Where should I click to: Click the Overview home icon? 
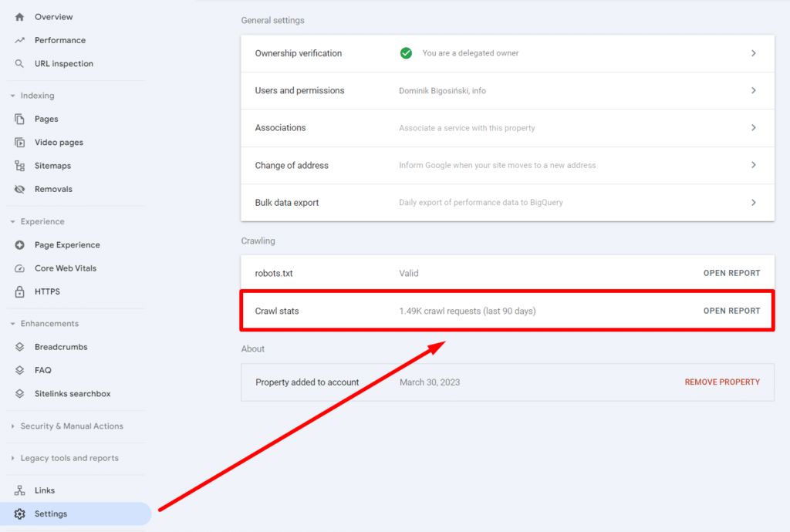tap(20, 17)
